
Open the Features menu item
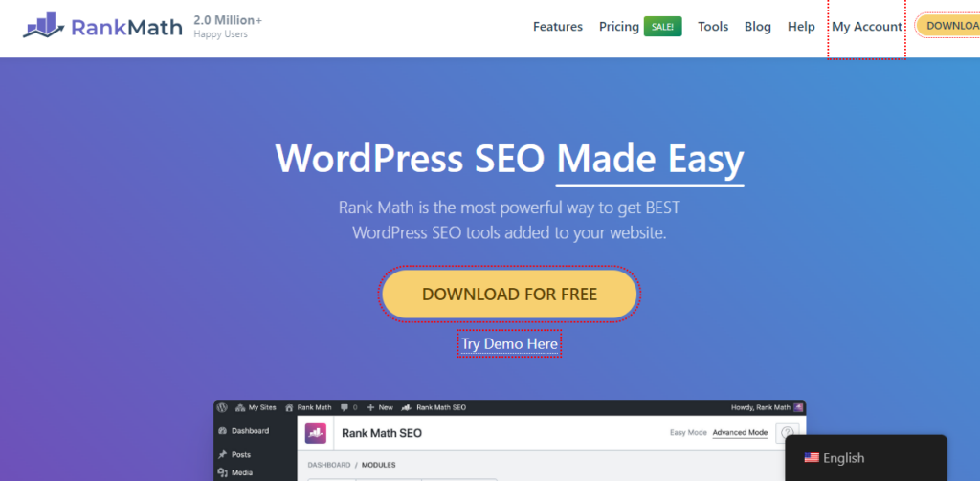(x=558, y=27)
